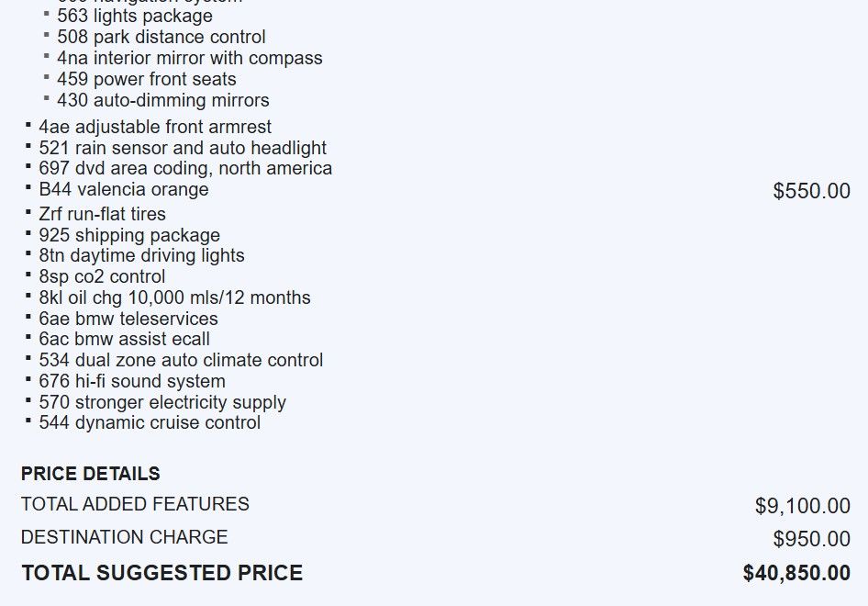This screenshot has height=606, width=868.
Task: Click the $9,100.00 total added features amount
Action: tap(802, 506)
